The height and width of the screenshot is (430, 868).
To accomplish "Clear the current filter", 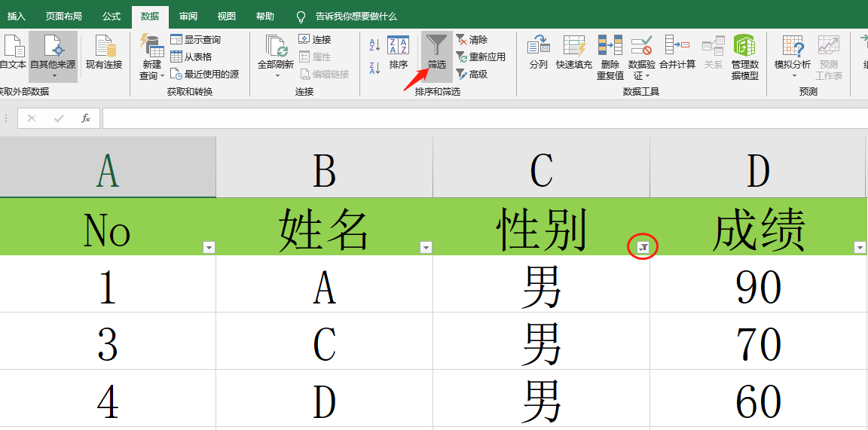I will tap(472, 39).
